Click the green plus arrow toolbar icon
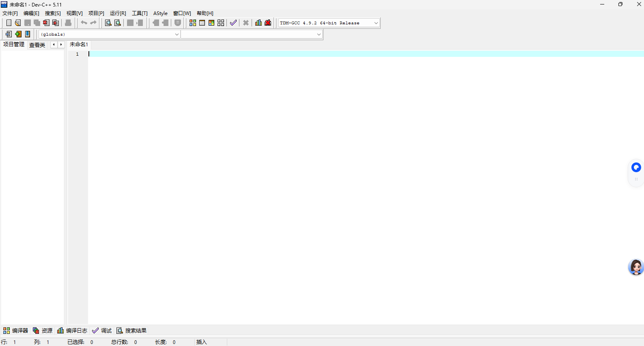 18,34
